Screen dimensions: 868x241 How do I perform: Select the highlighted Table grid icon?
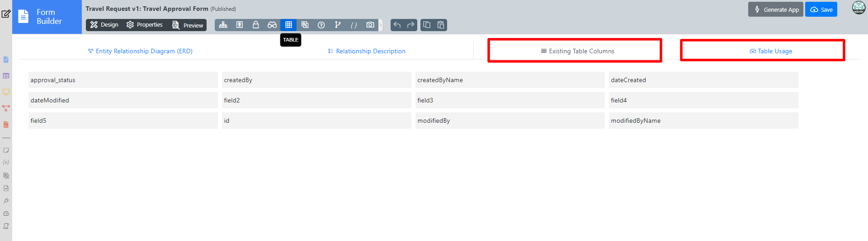[x=288, y=25]
